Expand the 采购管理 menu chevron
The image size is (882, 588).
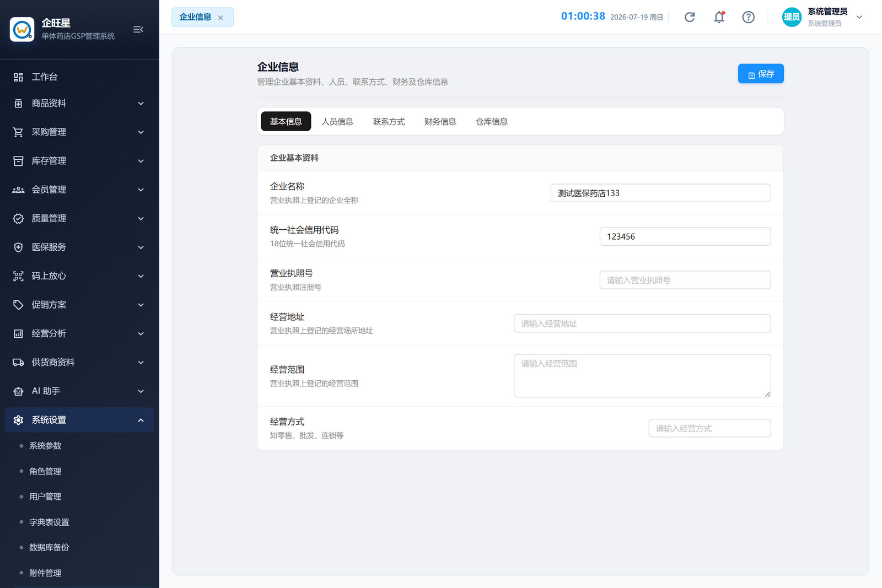[x=141, y=132]
